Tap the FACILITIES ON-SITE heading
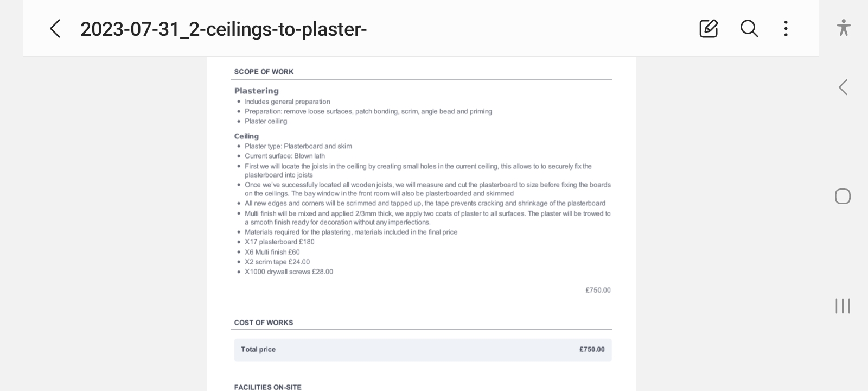 coord(267,387)
